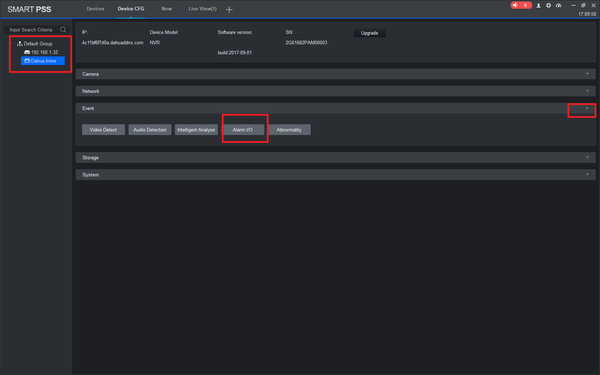Open the user account icon
600x375 pixels.
click(538, 5)
